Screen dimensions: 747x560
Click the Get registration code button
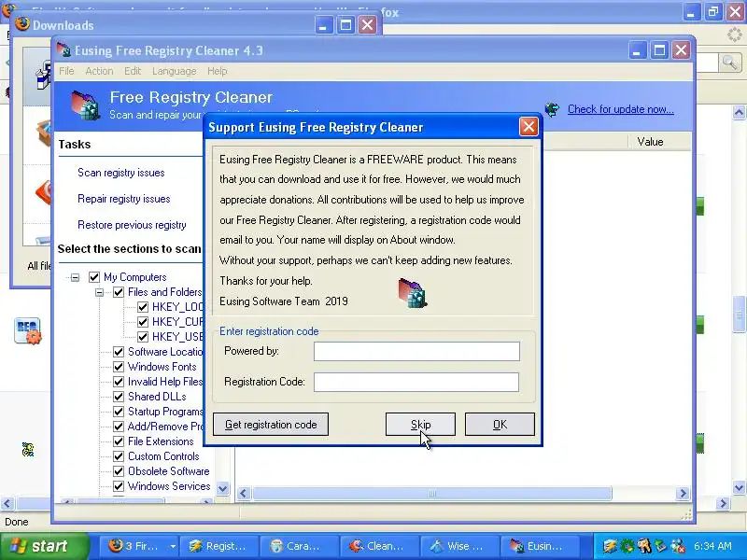[271, 425]
